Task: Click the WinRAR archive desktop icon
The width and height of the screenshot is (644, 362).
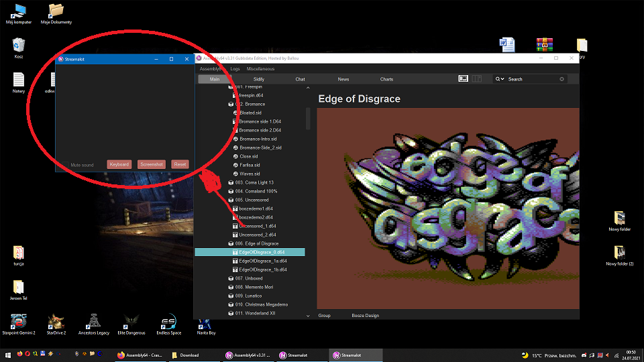Action: click(x=544, y=44)
